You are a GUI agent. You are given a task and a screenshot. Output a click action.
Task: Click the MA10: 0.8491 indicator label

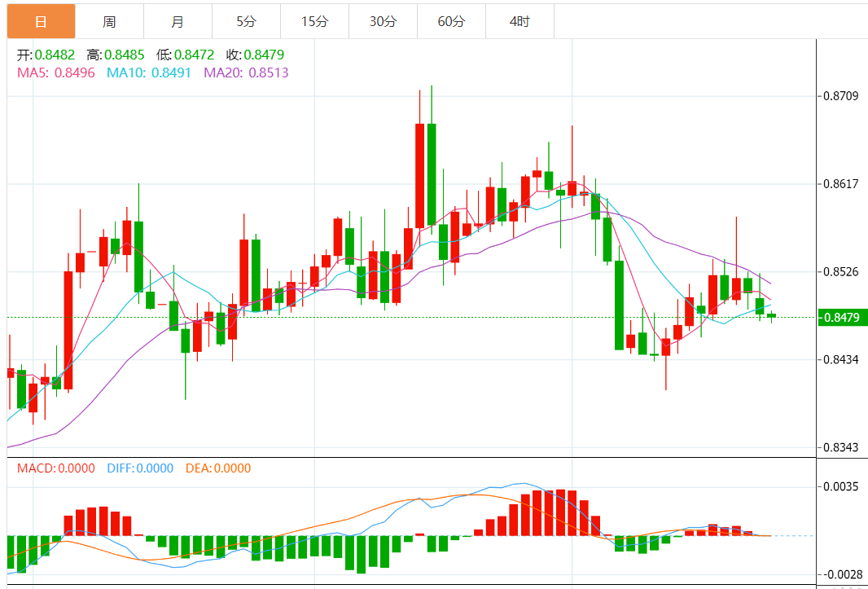coord(148,73)
